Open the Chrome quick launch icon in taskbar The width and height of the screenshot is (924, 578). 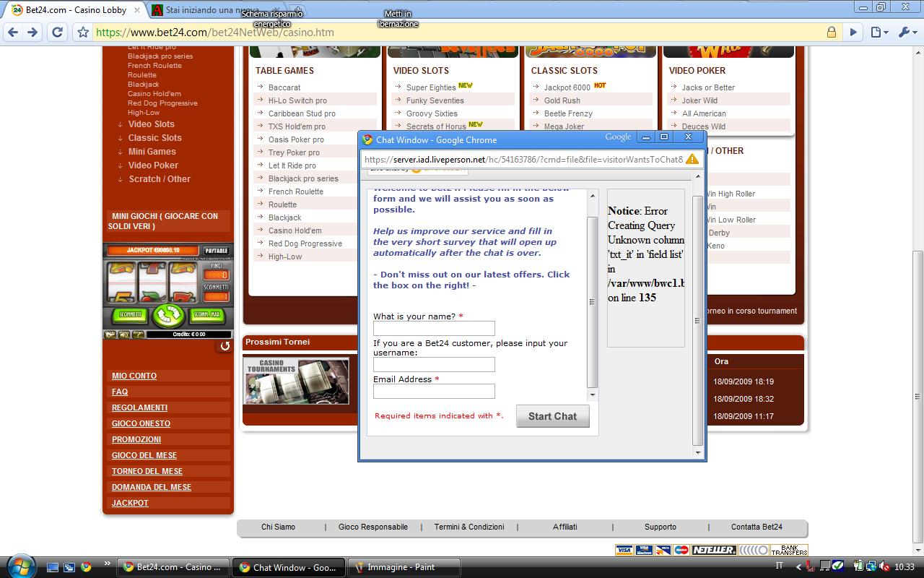tap(86, 567)
